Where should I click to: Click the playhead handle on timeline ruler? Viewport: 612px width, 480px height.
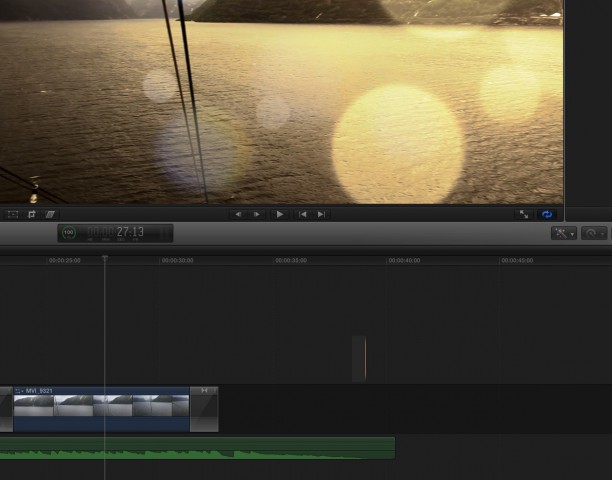(104, 258)
